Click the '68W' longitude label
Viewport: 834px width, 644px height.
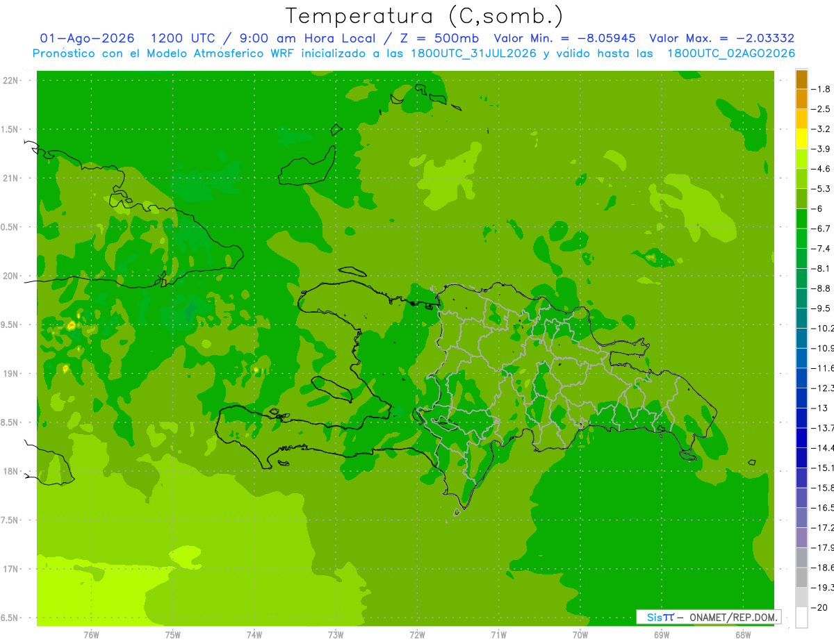tap(743, 635)
